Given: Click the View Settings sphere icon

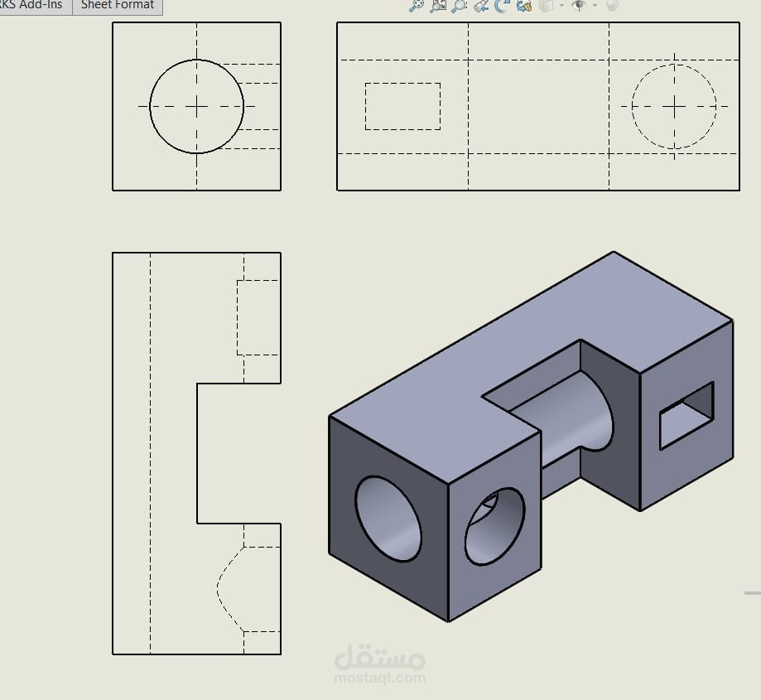Looking at the screenshot, I should click(x=610, y=7).
